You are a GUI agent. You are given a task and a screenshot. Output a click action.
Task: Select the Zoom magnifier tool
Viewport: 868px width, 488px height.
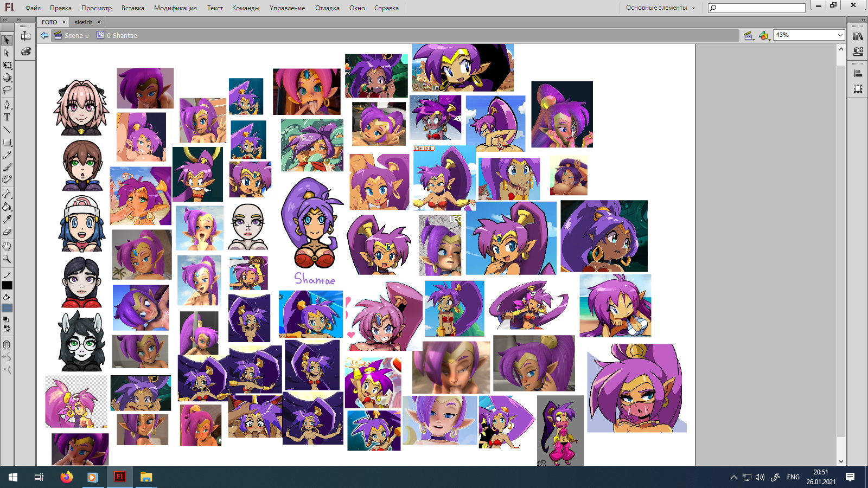(x=7, y=259)
